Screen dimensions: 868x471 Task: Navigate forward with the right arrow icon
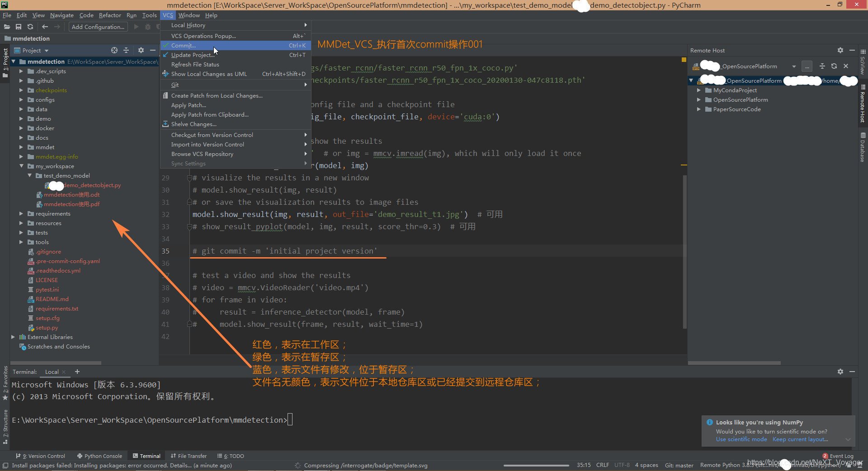pyautogui.click(x=57, y=27)
